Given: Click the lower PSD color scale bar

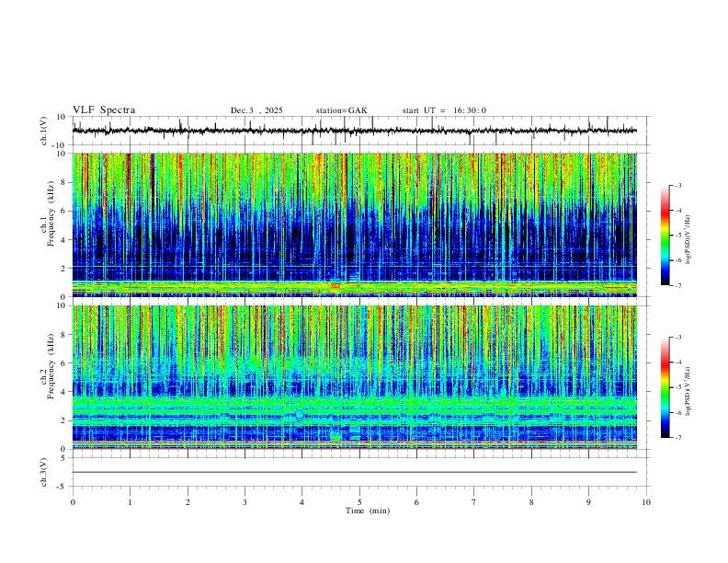Looking at the screenshot, I should click(x=665, y=387).
